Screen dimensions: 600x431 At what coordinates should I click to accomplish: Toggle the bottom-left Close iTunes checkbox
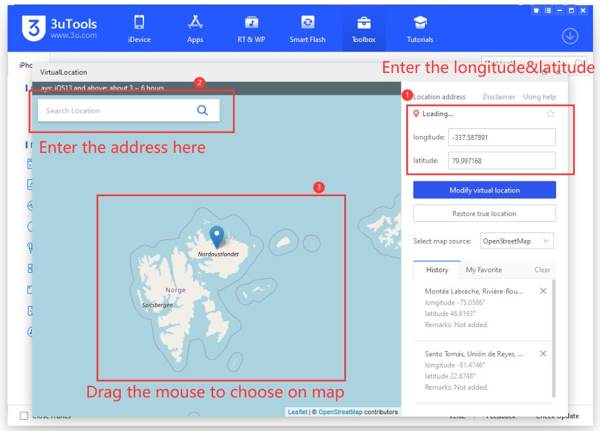coord(24,416)
